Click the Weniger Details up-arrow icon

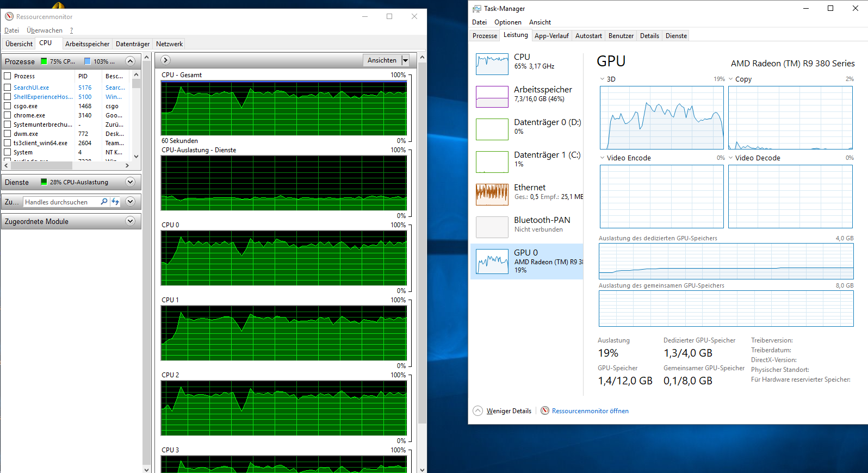pyautogui.click(x=478, y=411)
